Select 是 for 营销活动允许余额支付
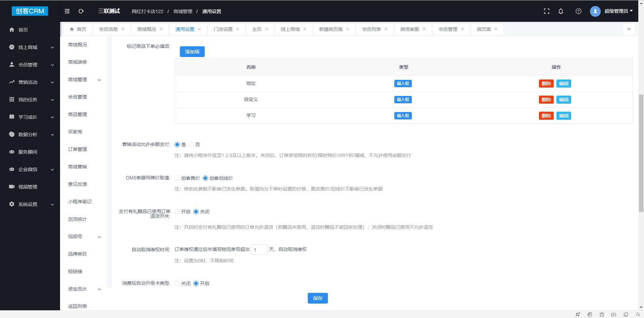644x318 pixels. tap(177, 145)
